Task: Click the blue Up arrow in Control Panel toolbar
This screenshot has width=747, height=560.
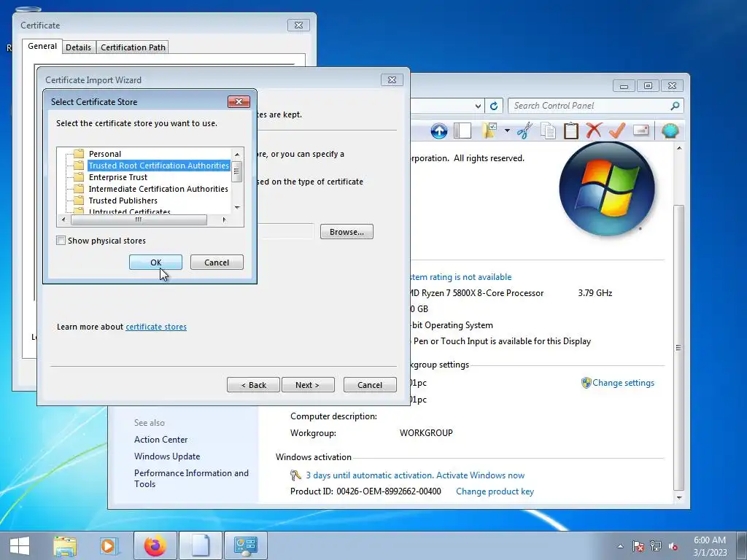Action: pos(438,131)
